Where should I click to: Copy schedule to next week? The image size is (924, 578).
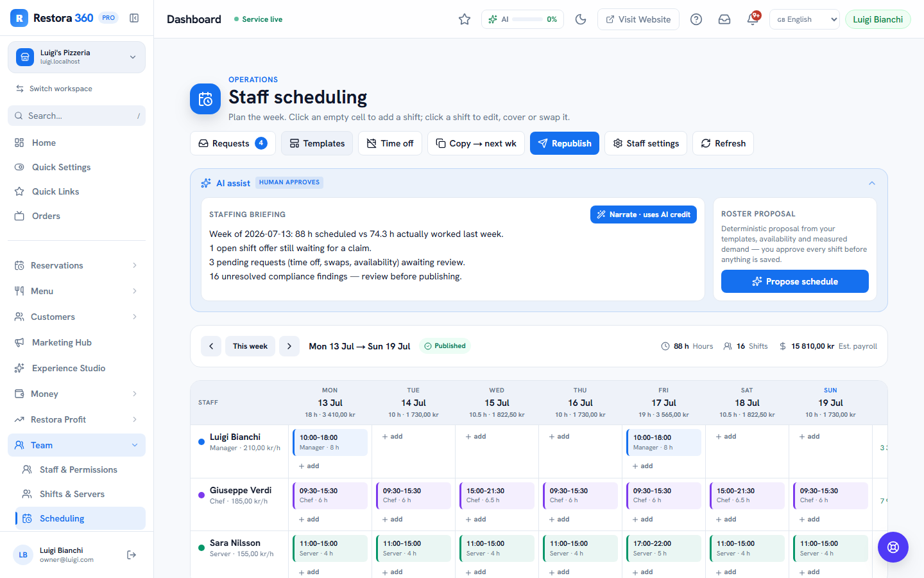coord(476,143)
